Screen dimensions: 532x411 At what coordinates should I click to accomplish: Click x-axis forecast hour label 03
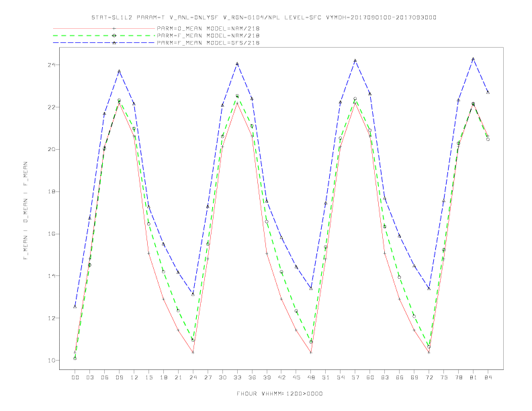pyautogui.click(x=89, y=377)
